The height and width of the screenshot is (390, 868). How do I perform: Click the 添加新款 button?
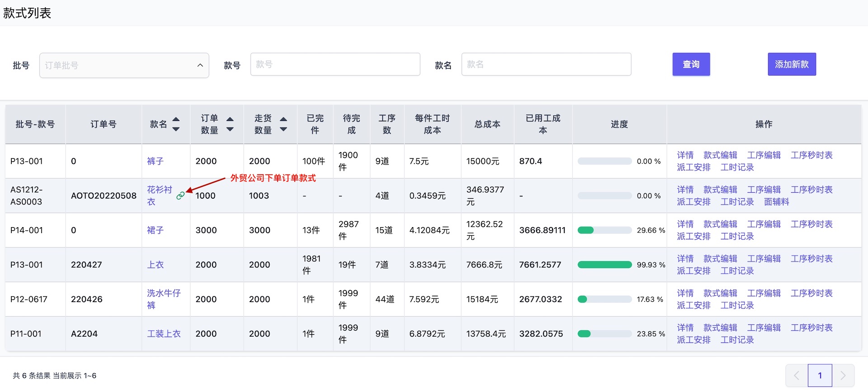792,64
